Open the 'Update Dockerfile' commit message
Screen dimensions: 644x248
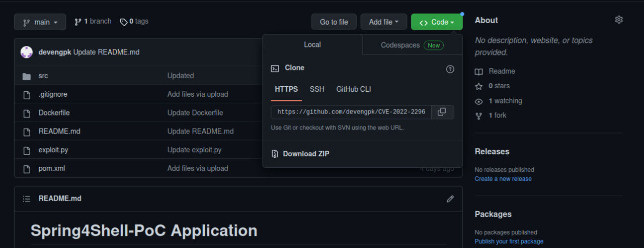(x=195, y=112)
